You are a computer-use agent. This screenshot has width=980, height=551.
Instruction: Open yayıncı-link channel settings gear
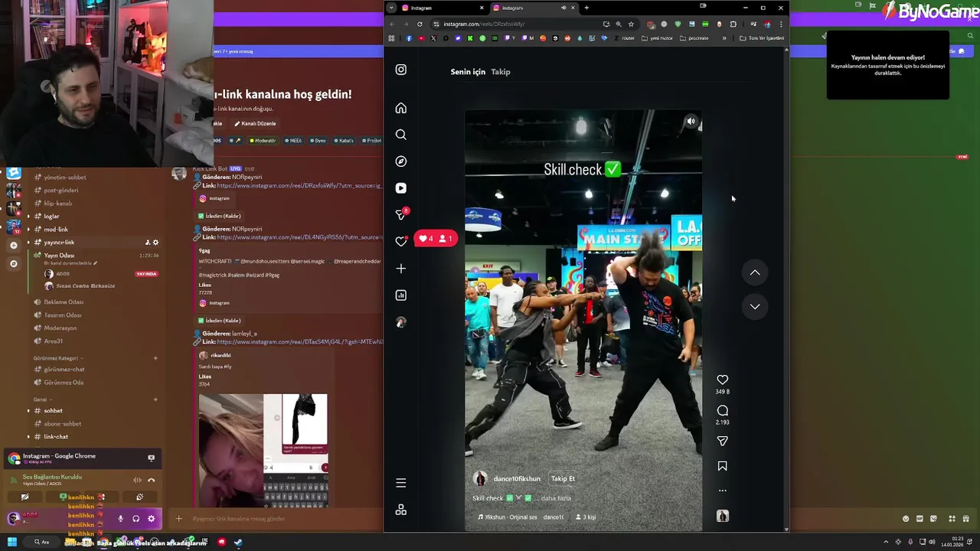click(155, 243)
